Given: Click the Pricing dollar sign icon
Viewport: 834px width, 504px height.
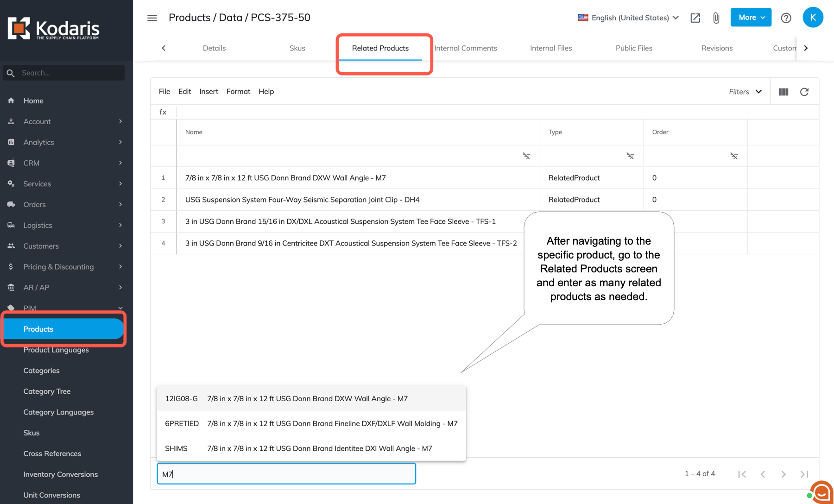Looking at the screenshot, I should point(11,267).
